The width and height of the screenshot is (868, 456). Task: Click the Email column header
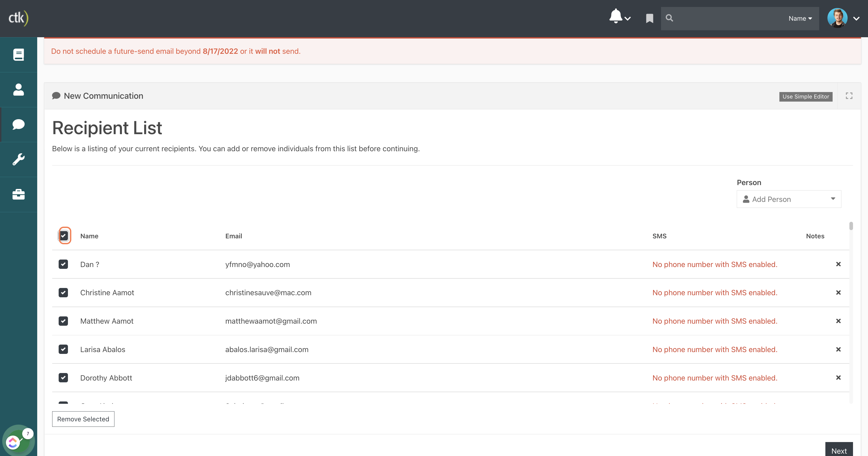[x=234, y=236]
